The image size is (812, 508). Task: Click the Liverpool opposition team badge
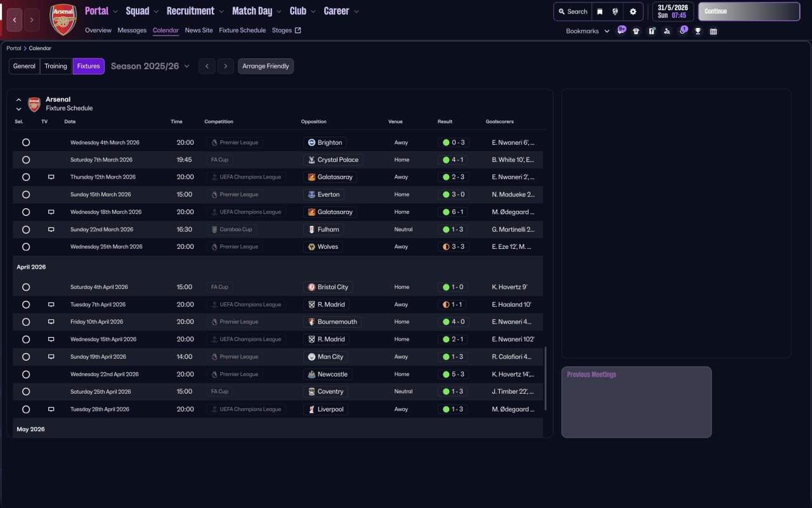tap(311, 410)
